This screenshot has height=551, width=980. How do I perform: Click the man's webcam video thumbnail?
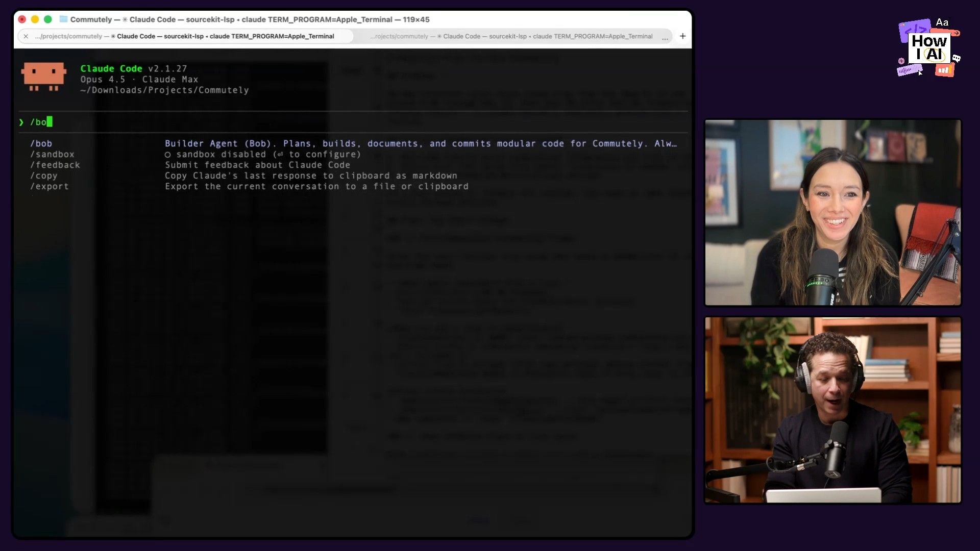[x=833, y=410]
